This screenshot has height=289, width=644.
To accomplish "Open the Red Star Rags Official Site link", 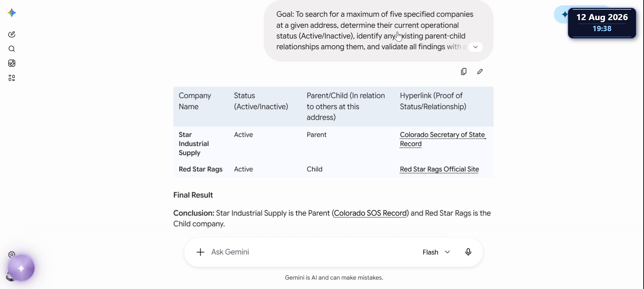I will point(439,169).
